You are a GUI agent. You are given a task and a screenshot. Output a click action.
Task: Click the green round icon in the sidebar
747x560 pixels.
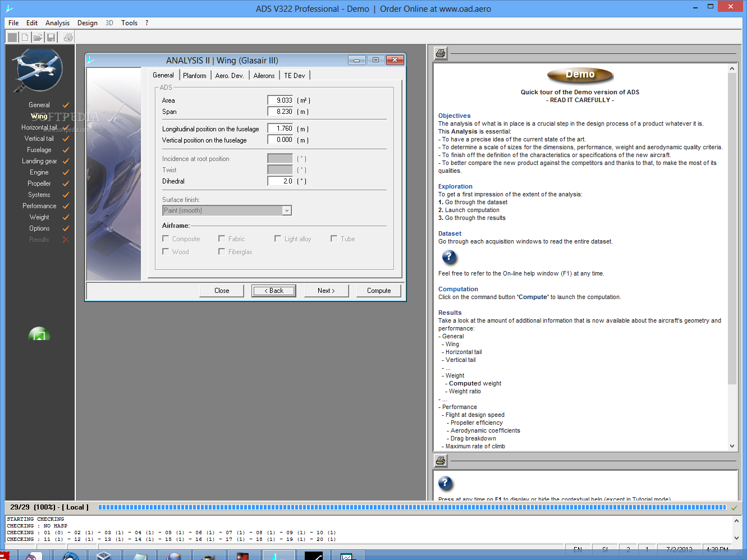39,334
